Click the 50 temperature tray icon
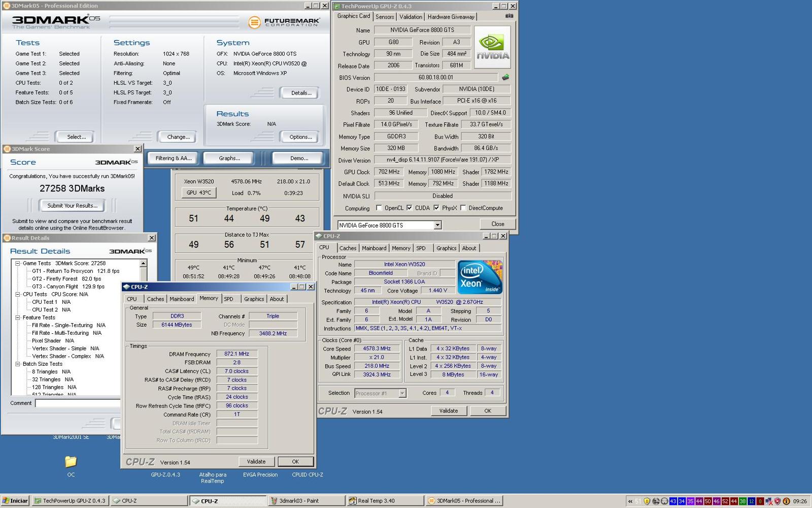Viewport: 812px width, 508px height. point(707,501)
